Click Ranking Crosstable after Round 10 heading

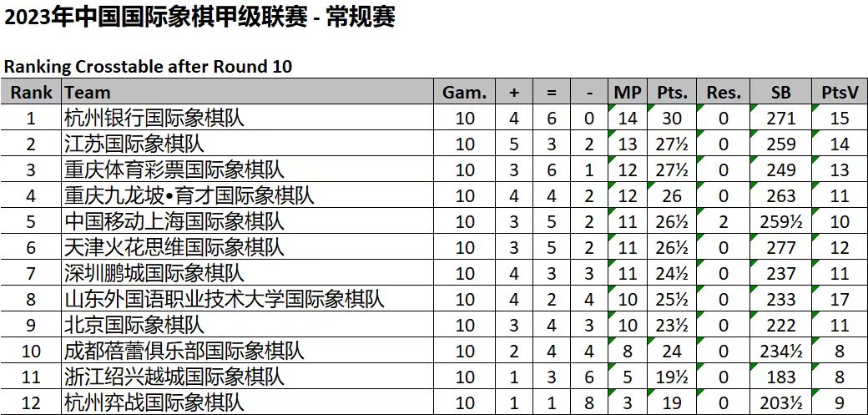148,67
